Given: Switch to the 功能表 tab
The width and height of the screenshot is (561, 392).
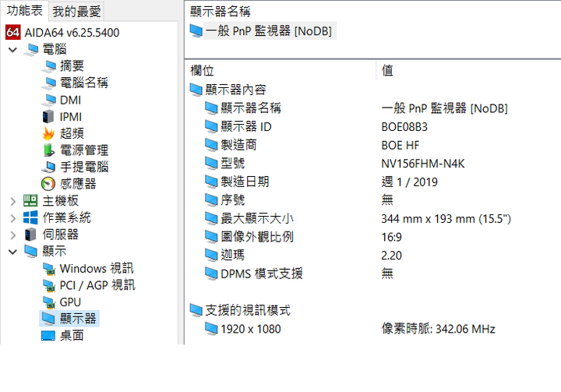Looking at the screenshot, I should 25,10.
